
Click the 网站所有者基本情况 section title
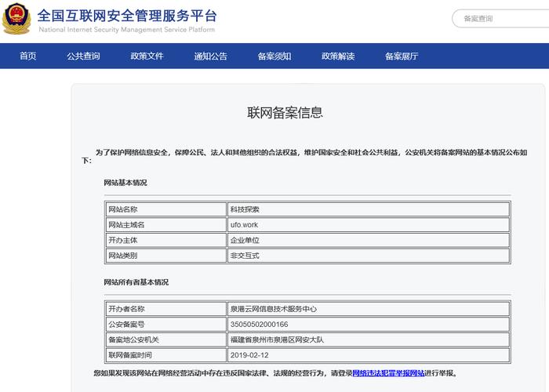point(136,282)
